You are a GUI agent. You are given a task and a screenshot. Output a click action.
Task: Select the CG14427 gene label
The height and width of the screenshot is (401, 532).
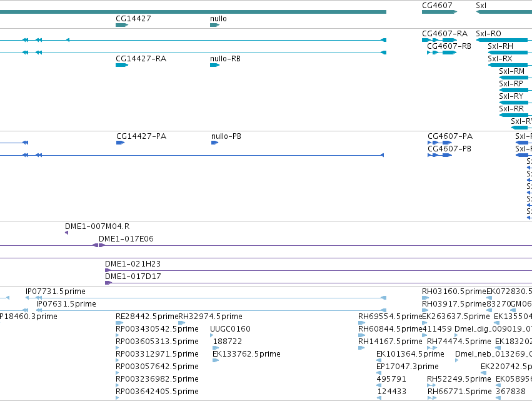tap(133, 19)
